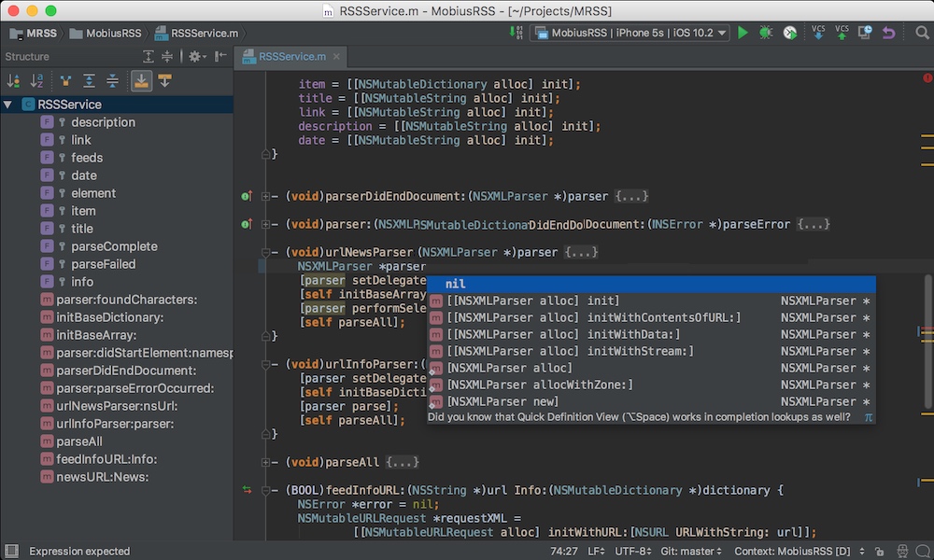
Task: Select newsURL:News: method in Structure tree
Action: (103, 477)
